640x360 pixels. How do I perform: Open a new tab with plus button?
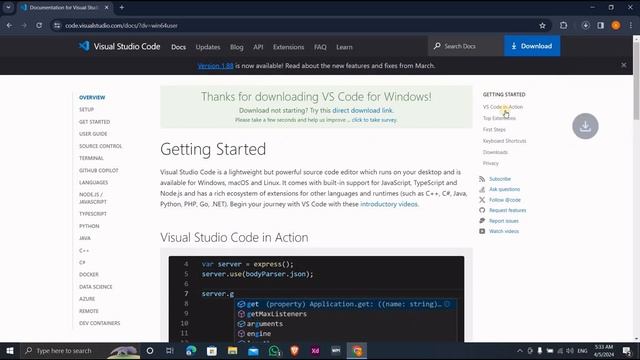122,7
